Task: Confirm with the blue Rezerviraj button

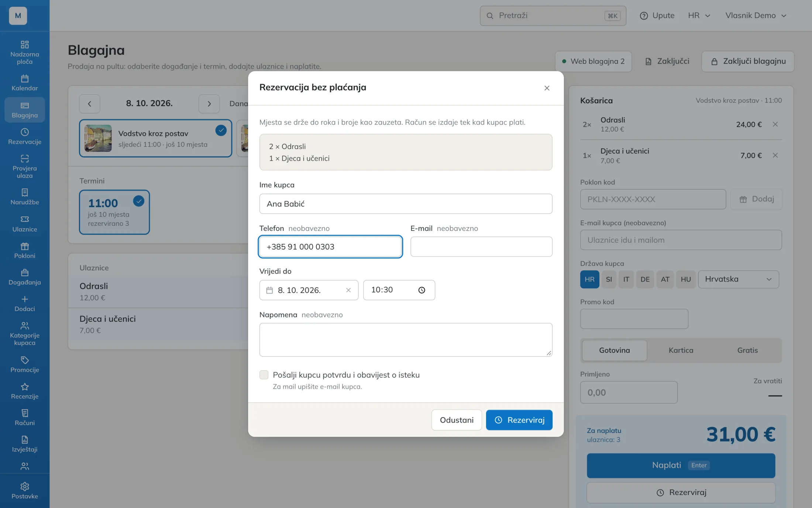Action: point(519,420)
